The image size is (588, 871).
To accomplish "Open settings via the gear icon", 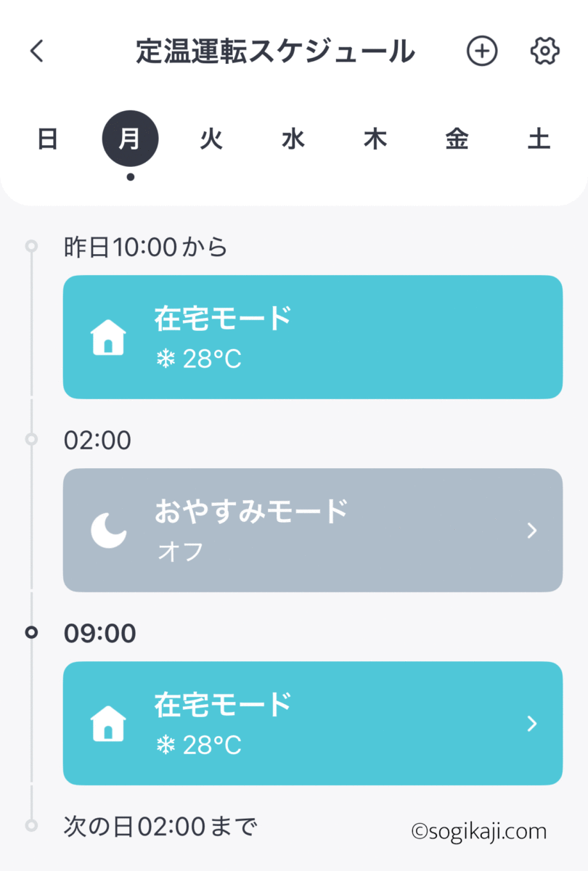I will coord(544,51).
